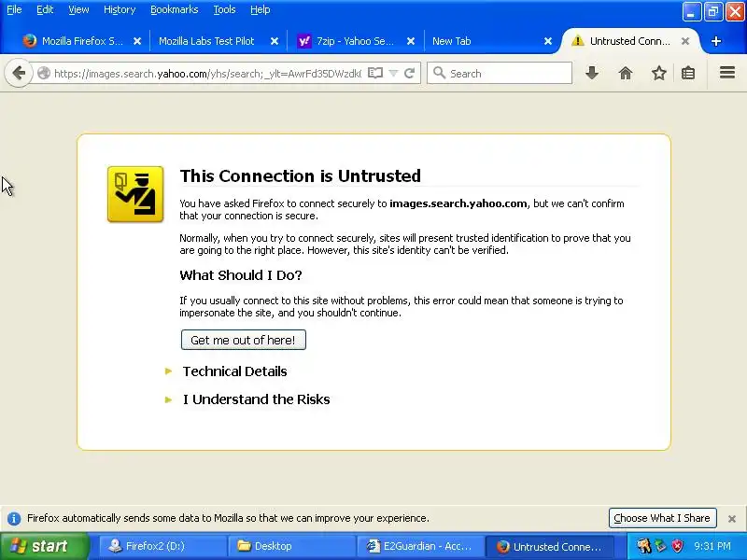Viewport: 747px width, 560px height.
Task: Dismiss the Mozilla data notification bar
Action: click(732, 519)
